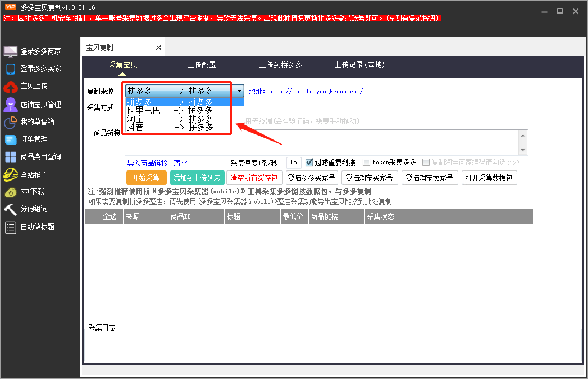Open the 上传记录(本地) tab
Viewport: 588px width, 379px height.
tap(359, 65)
